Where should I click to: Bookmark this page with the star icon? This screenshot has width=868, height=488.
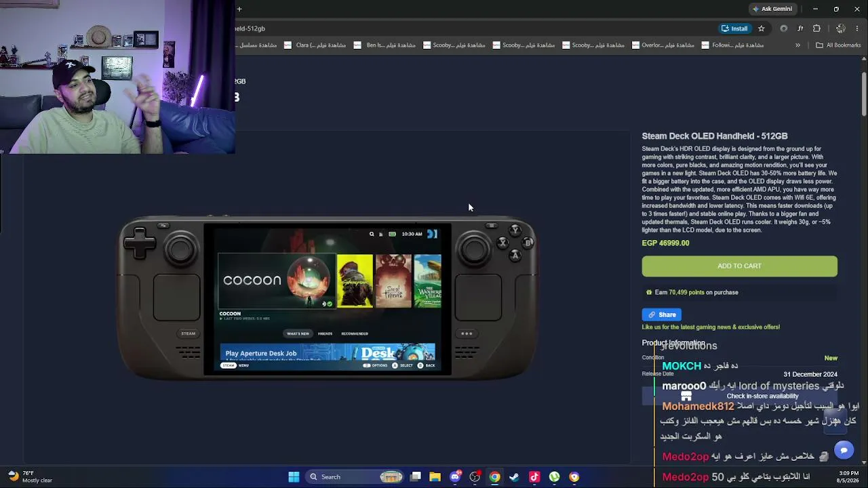pyautogui.click(x=762, y=28)
